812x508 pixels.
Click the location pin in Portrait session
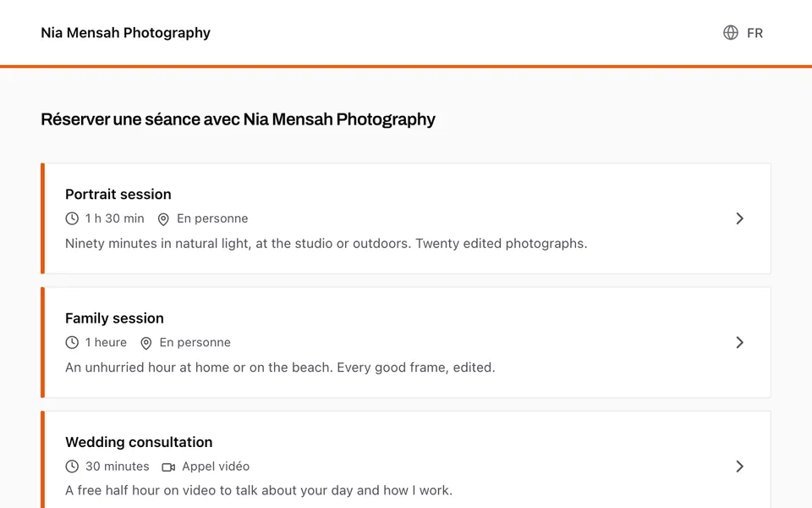tap(163, 219)
